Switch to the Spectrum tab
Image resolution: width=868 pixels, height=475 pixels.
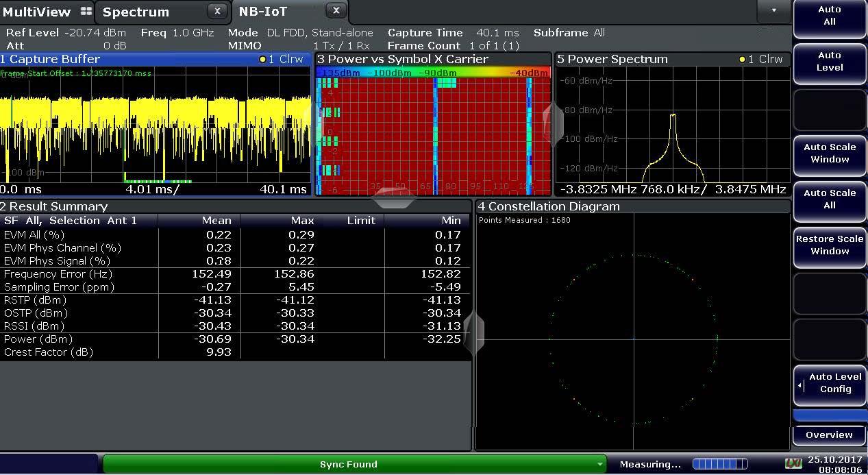point(136,12)
